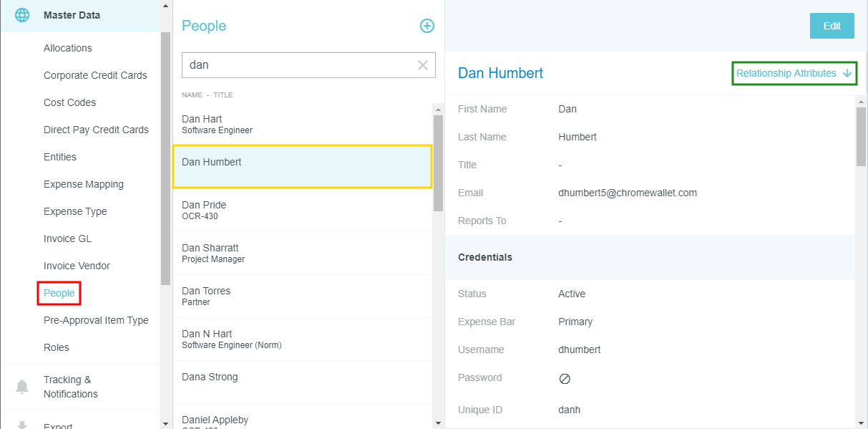Expand the Tracking & Notifications section
This screenshot has width=868, height=429.
tap(71, 387)
